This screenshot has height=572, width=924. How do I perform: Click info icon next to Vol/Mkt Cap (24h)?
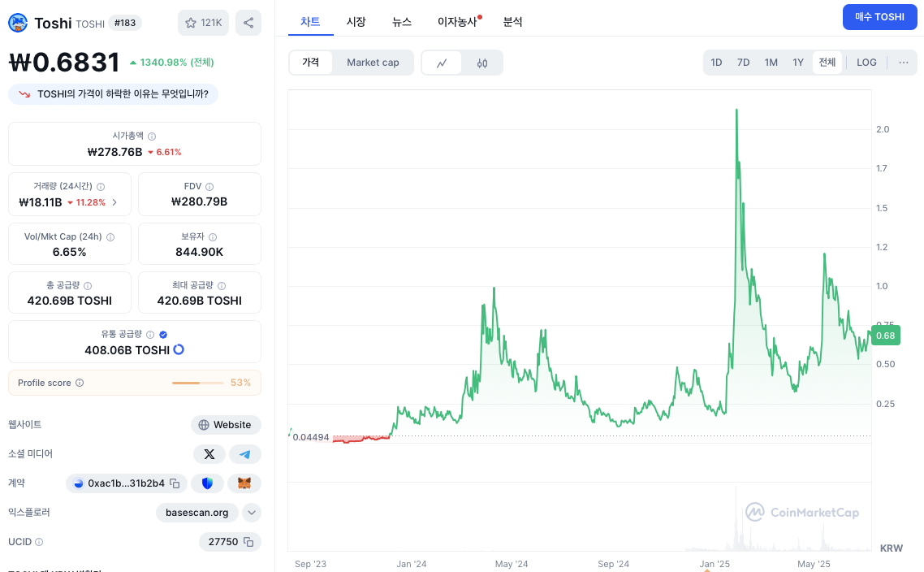pyautogui.click(x=110, y=237)
